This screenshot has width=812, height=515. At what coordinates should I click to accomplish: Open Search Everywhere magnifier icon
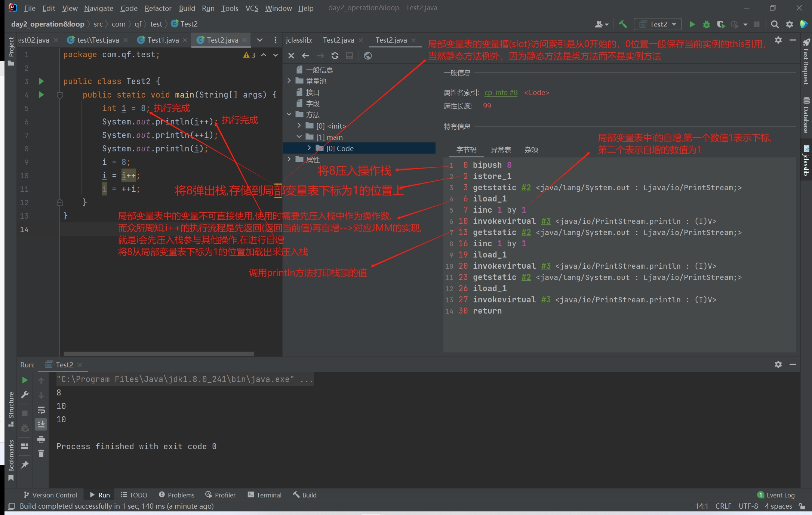[x=775, y=24]
